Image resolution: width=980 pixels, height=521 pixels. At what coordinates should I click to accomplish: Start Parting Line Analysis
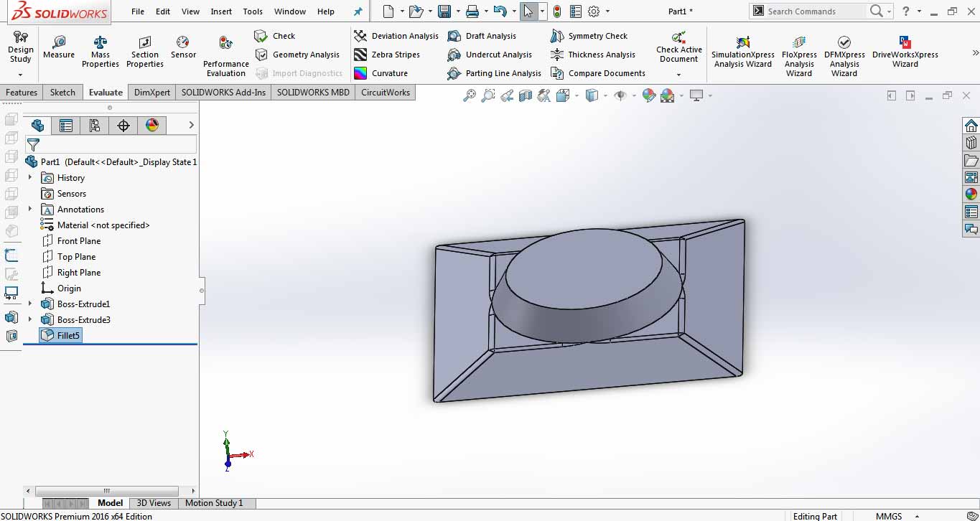[494, 73]
